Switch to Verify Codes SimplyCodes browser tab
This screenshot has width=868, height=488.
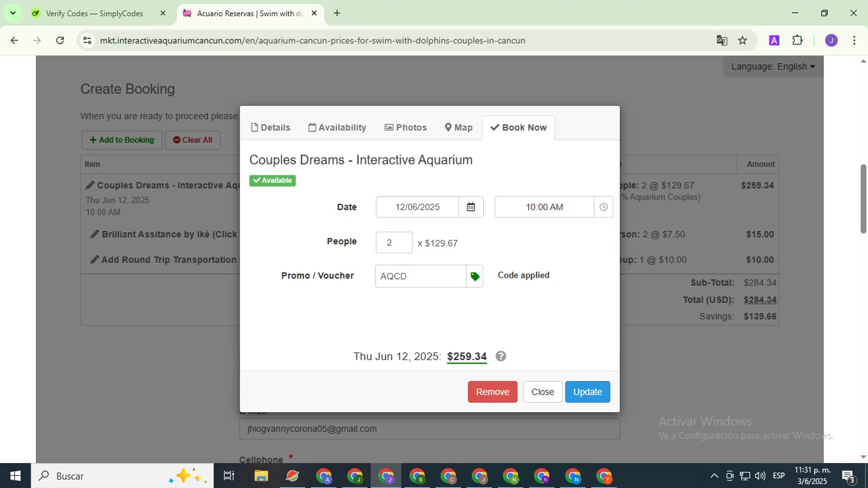point(94,13)
